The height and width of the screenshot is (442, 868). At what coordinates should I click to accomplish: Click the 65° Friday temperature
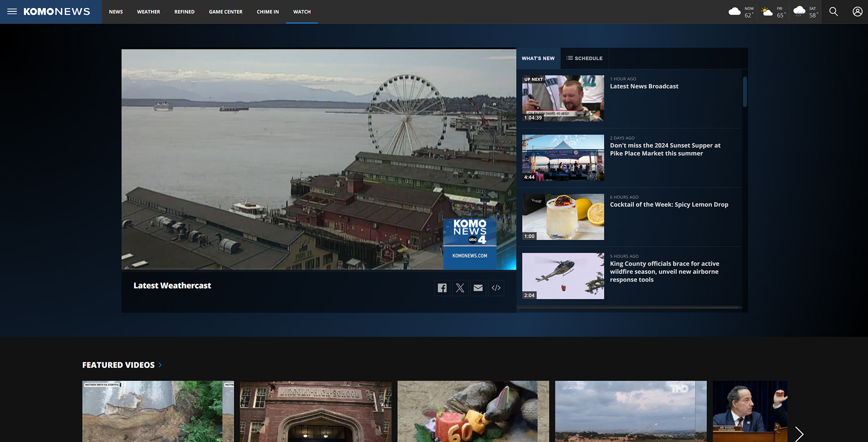(x=781, y=15)
